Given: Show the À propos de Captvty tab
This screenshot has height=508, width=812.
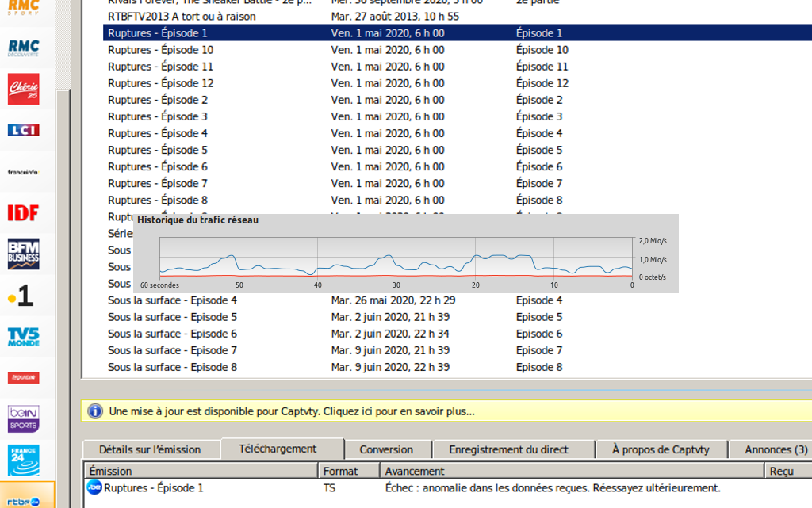Looking at the screenshot, I should [x=661, y=449].
